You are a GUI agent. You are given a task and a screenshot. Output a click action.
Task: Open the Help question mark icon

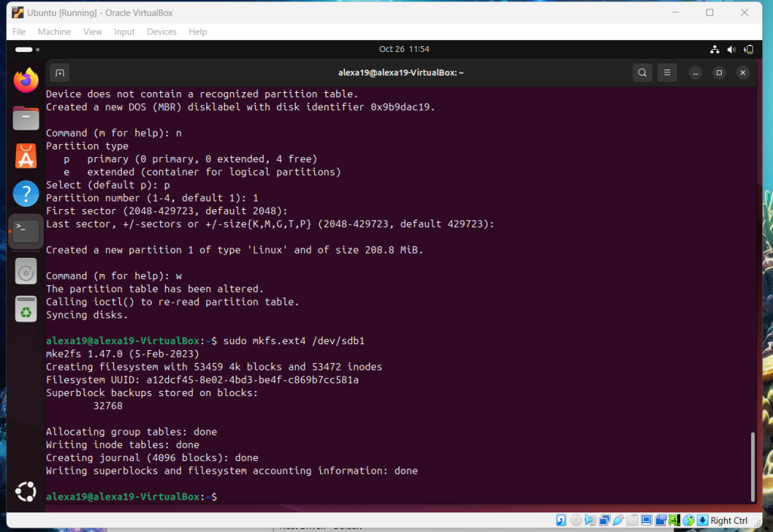point(26,195)
